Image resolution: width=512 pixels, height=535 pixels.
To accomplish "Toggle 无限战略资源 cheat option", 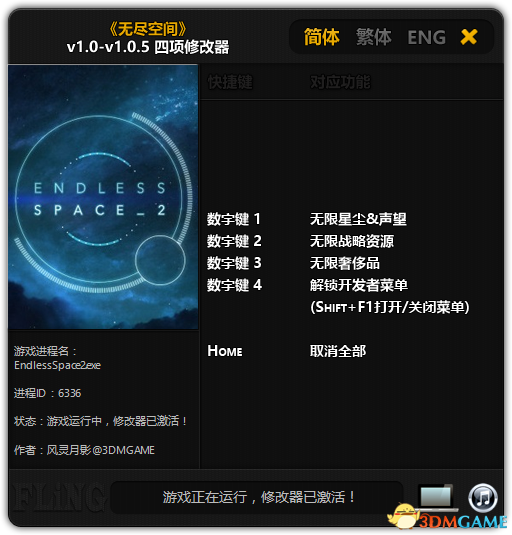I will coord(352,241).
